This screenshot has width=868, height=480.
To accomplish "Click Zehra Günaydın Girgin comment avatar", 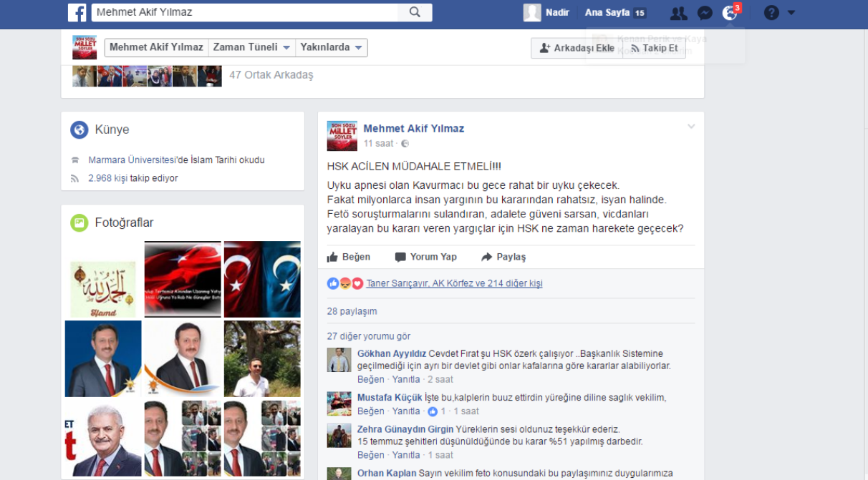I will [x=339, y=436].
